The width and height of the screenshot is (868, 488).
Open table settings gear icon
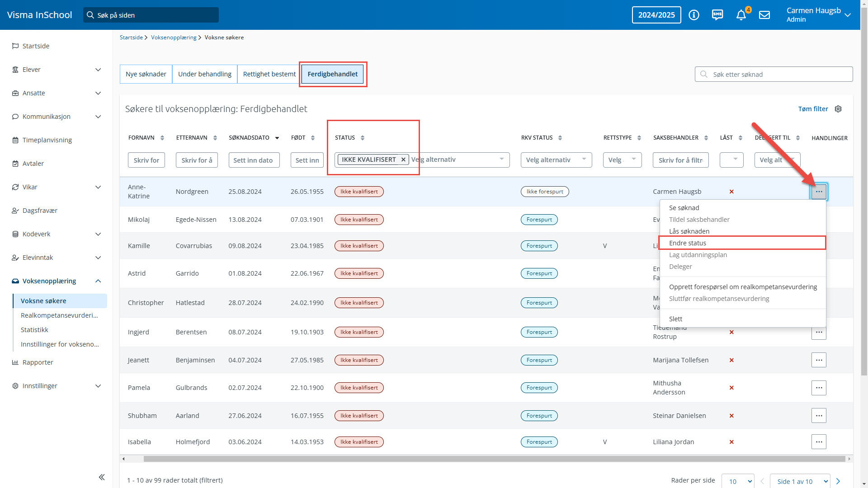click(838, 109)
